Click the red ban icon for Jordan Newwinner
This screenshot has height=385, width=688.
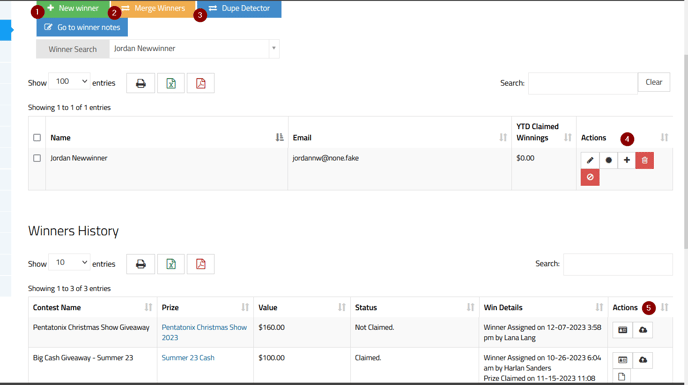tap(590, 177)
